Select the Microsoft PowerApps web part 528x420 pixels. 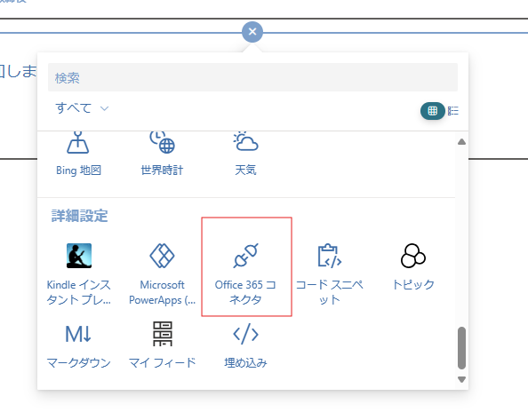point(162,274)
